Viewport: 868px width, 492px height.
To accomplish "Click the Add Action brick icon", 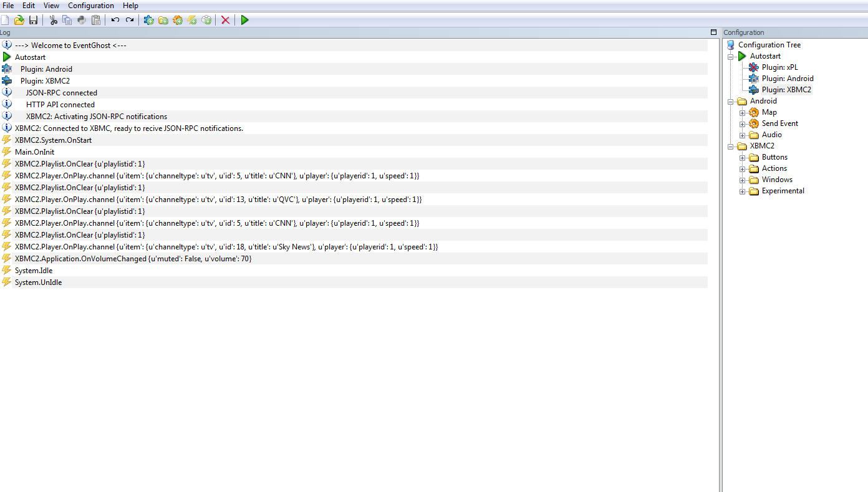I will tap(206, 20).
